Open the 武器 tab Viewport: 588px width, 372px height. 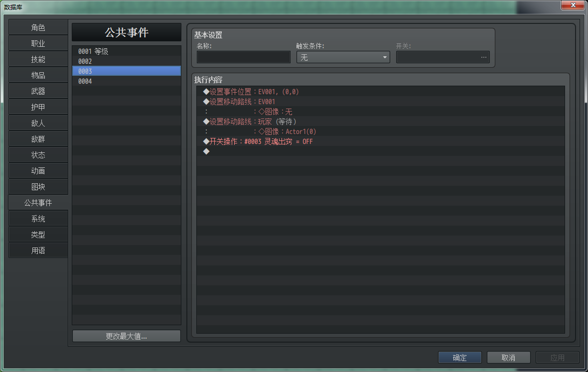[38, 91]
